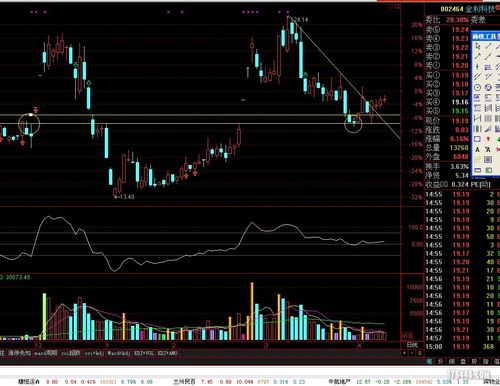Image resolution: width=500 pixels, height=386 pixels.
Task: Click the bottom-left flat rectangle tool icon
Action: 478,170
